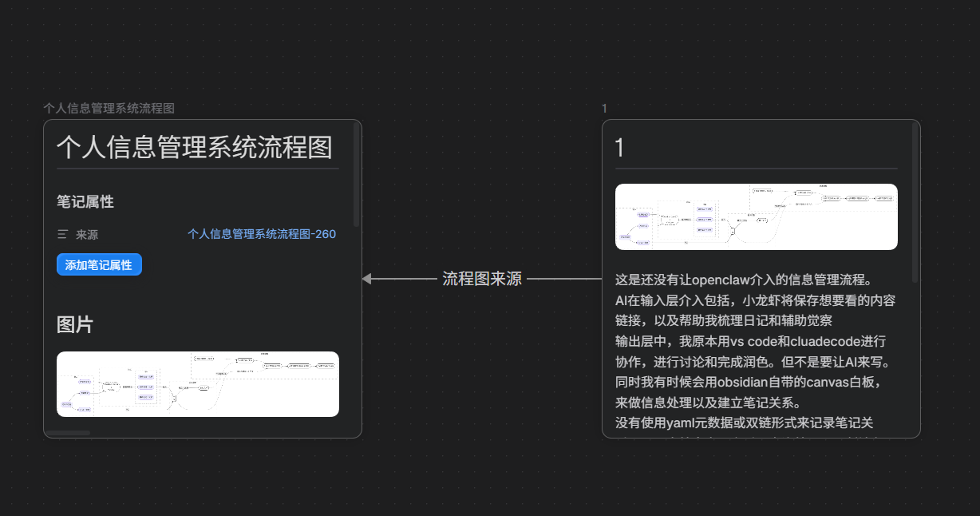
Task: Open the 个人信息管理系统流程图-260 link
Action: click(262, 233)
